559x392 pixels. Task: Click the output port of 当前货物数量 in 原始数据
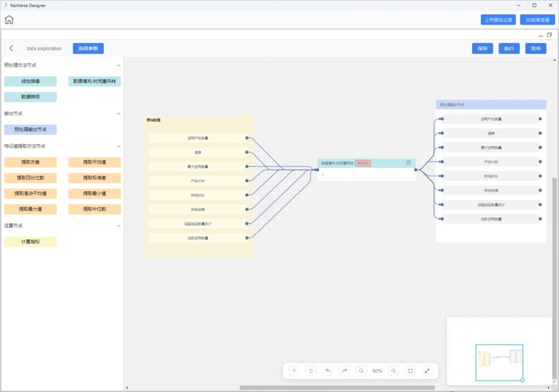point(247,237)
